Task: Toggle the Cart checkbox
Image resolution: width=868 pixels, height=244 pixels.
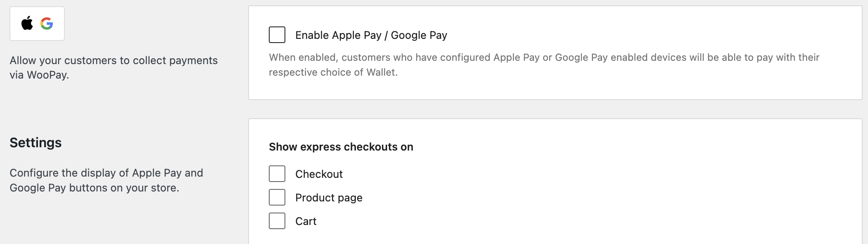Action: 277,221
